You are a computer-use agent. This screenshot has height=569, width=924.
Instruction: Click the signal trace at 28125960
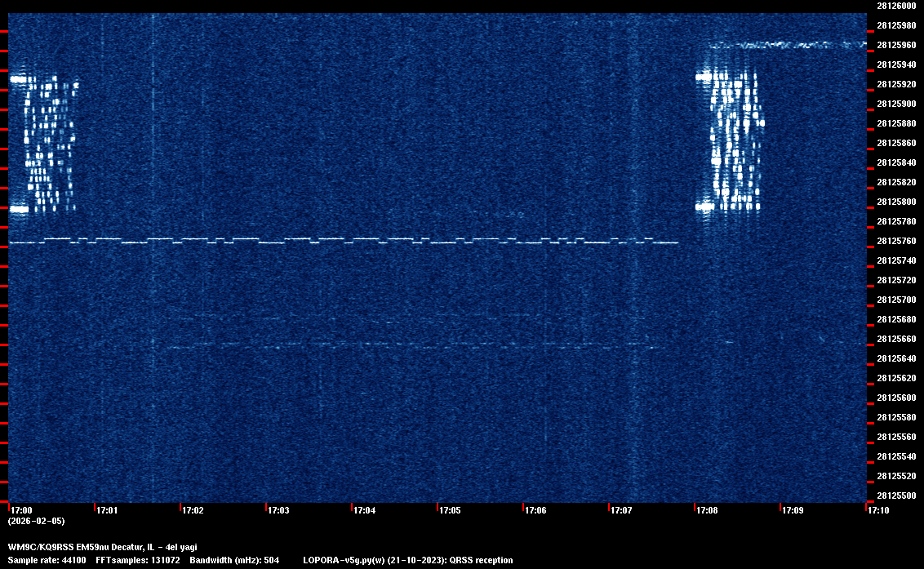(x=784, y=45)
